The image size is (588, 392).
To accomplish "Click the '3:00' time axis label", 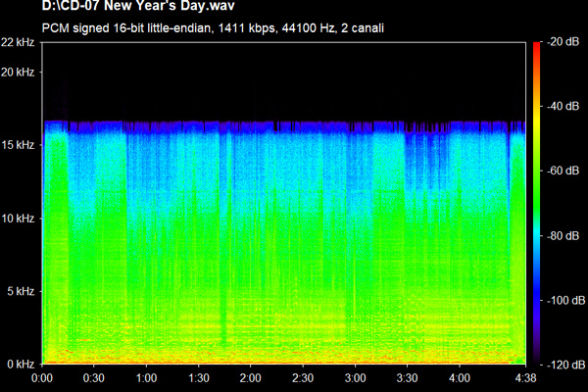I will [355, 377].
